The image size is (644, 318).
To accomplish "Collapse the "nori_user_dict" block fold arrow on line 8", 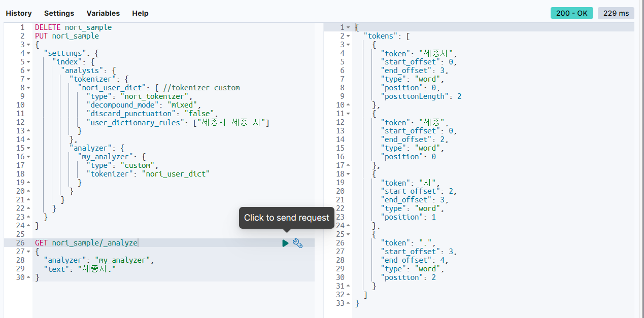I will [x=28, y=88].
